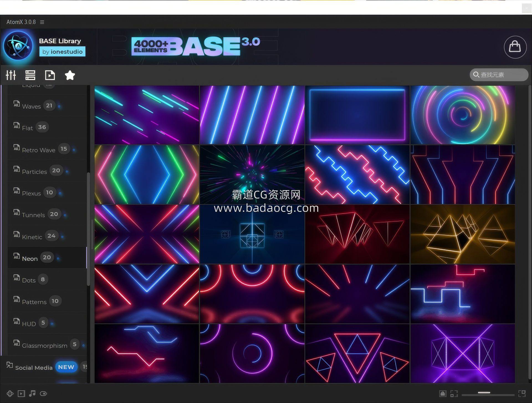Click the AtomX atom logo
Screen dimensions: 532x403
(19, 46)
